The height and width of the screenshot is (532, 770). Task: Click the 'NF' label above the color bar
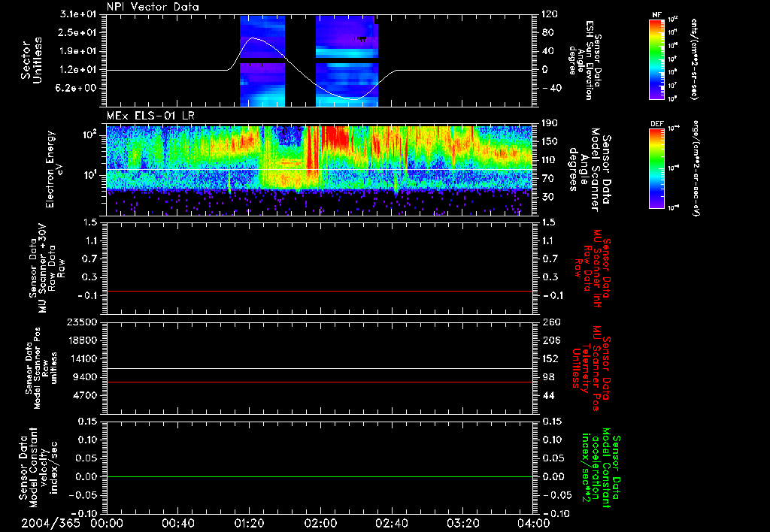(656, 15)
